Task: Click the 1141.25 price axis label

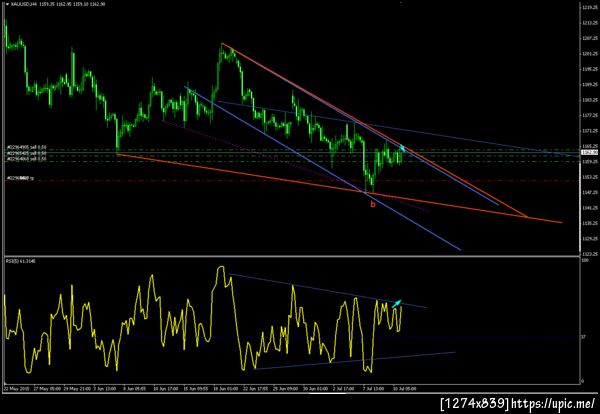Action: pyautogui.click(x=590, y=208)
